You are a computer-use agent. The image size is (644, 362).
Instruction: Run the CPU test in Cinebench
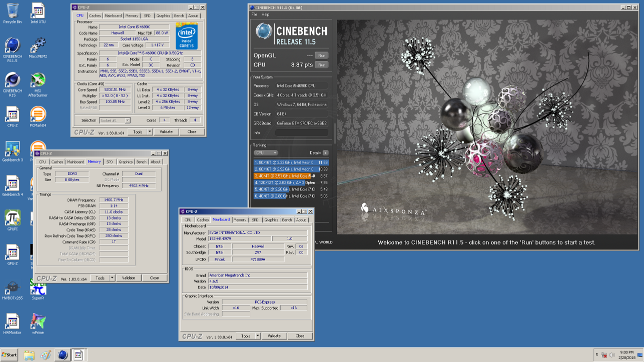point(322,65)
